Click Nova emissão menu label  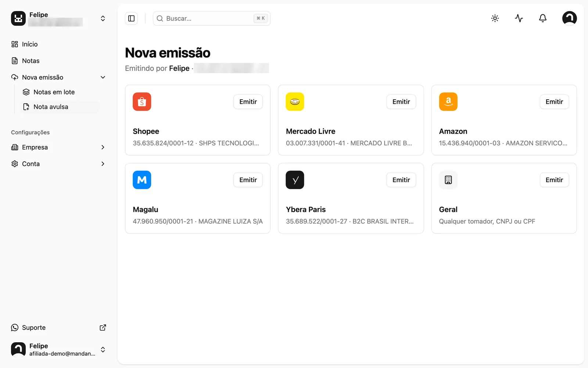(x=43, y=77)
